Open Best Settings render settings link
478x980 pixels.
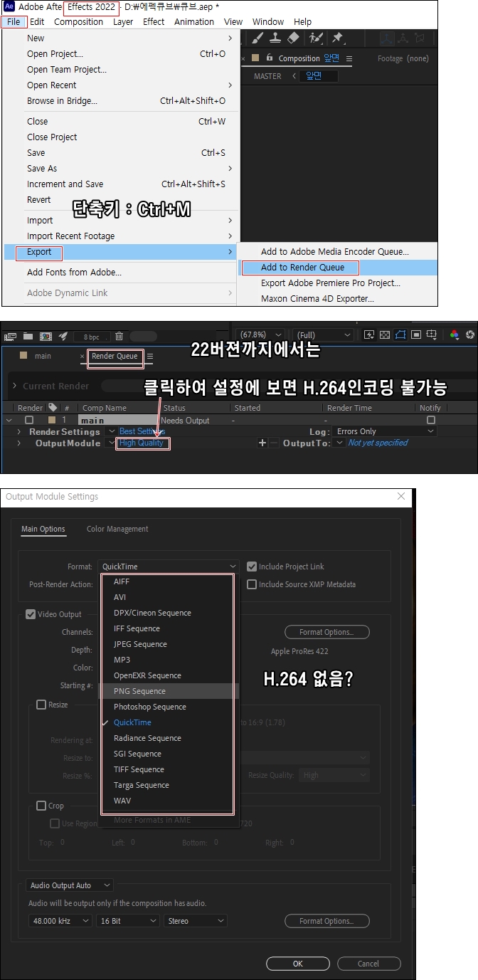coord(142,431)
